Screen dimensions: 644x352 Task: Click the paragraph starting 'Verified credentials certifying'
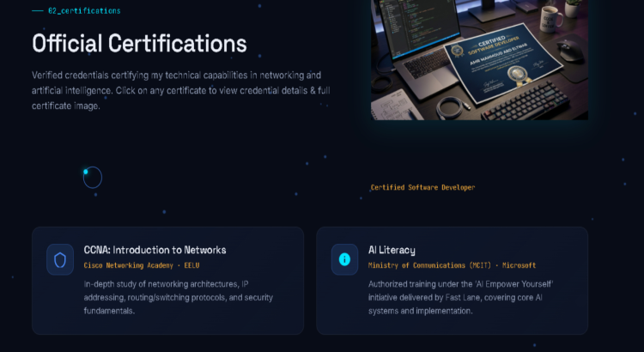[181, 90]
